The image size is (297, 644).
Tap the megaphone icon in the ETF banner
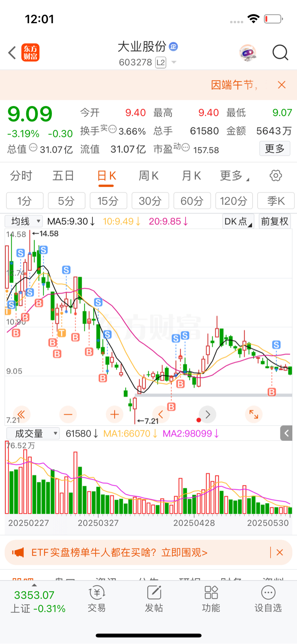18,552
